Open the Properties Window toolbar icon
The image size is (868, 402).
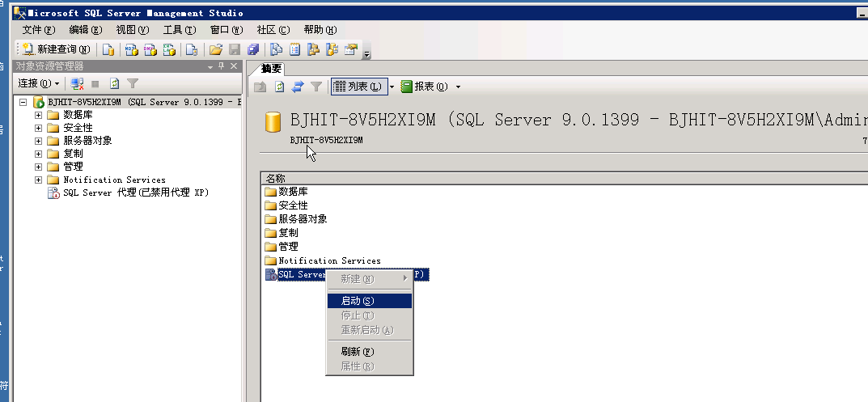coord(351,50)
